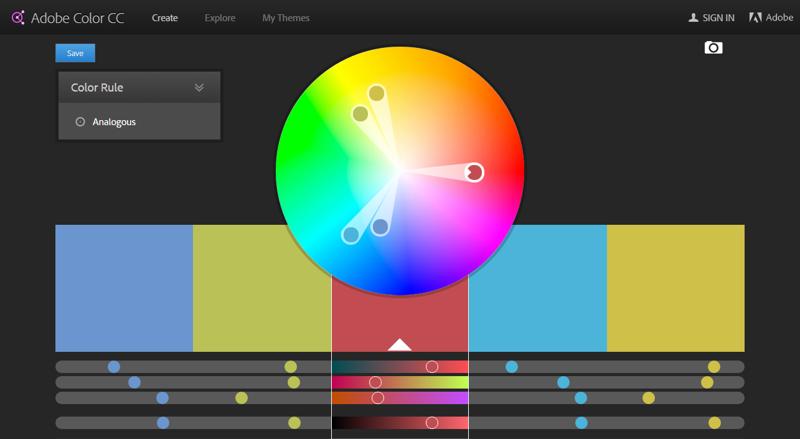
Task: Click the white triangle base color marker
Action: 399,345
